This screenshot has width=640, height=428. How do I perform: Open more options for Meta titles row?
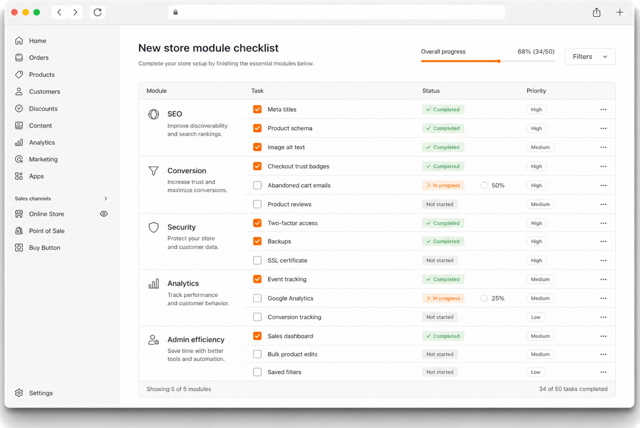pyautogui.click(x=603, y=109)
